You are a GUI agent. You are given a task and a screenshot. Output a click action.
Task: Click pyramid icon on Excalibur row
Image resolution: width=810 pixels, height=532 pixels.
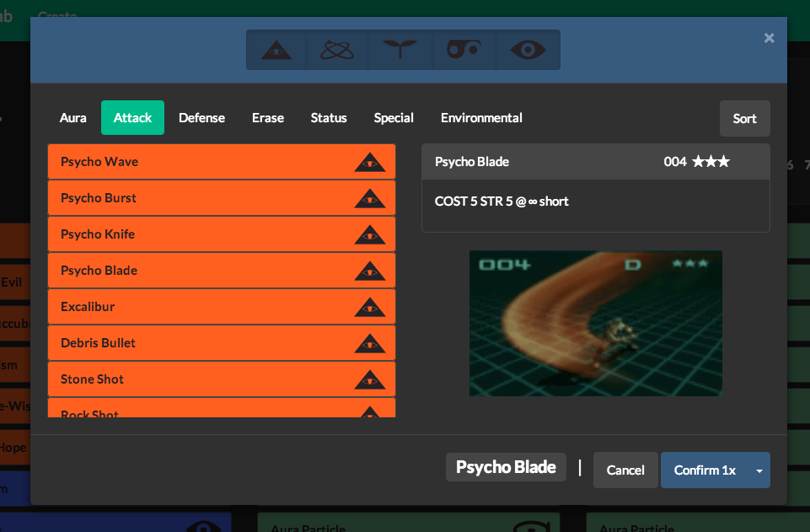pyautogui.click(x=370, y=307)
